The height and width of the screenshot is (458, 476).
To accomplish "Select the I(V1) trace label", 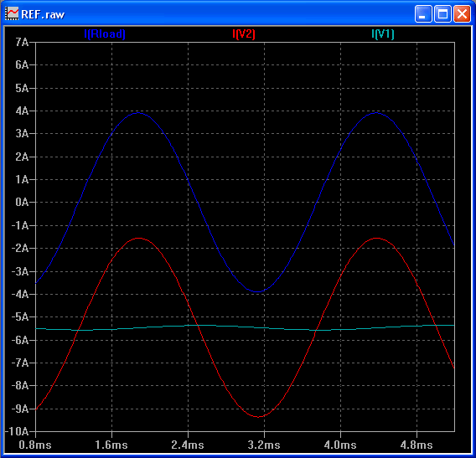I will click(x=382, y=33).
